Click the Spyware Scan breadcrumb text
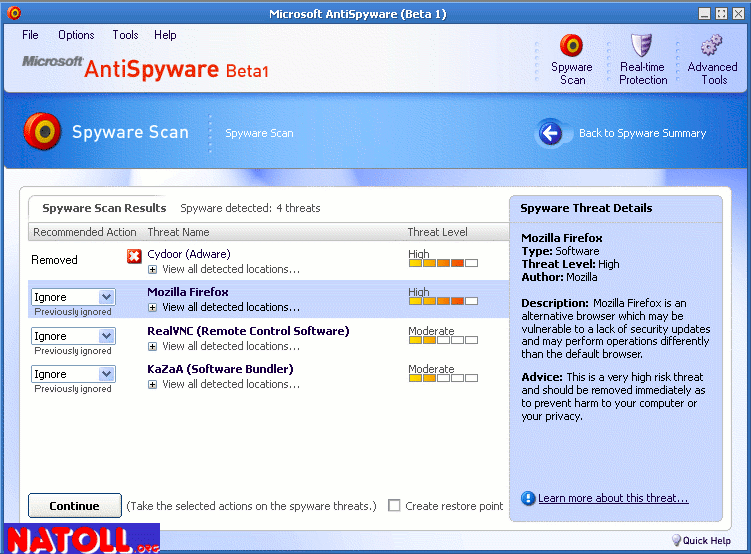Image resolution: width=751 pixels, height=554 pixels. [259, 133]
